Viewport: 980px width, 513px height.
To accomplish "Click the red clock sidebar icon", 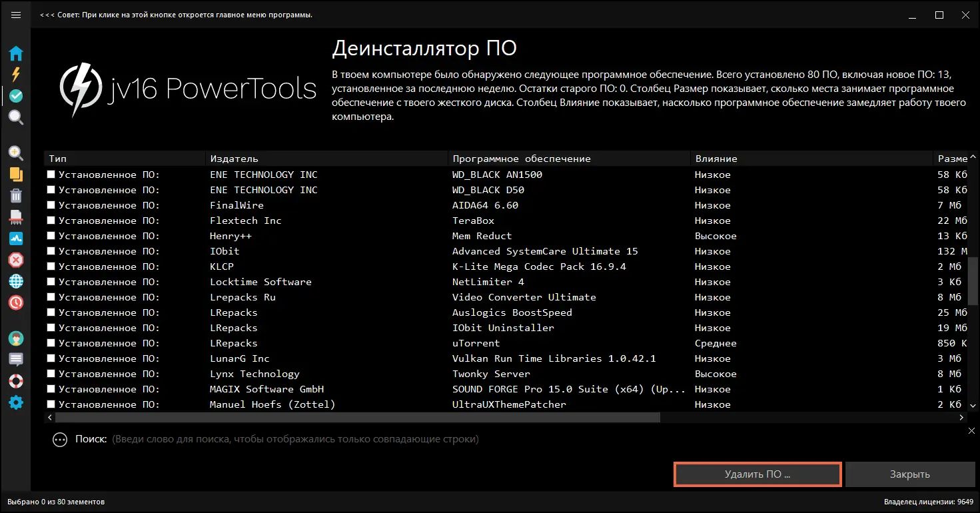I will tap(16, 302).
